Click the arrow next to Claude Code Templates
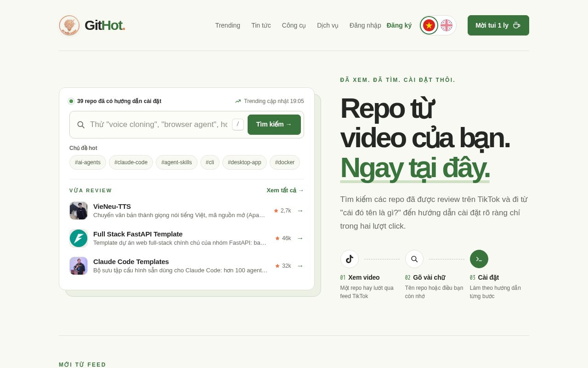The width and height of the screenshot is (588, 368). [300, 266]
